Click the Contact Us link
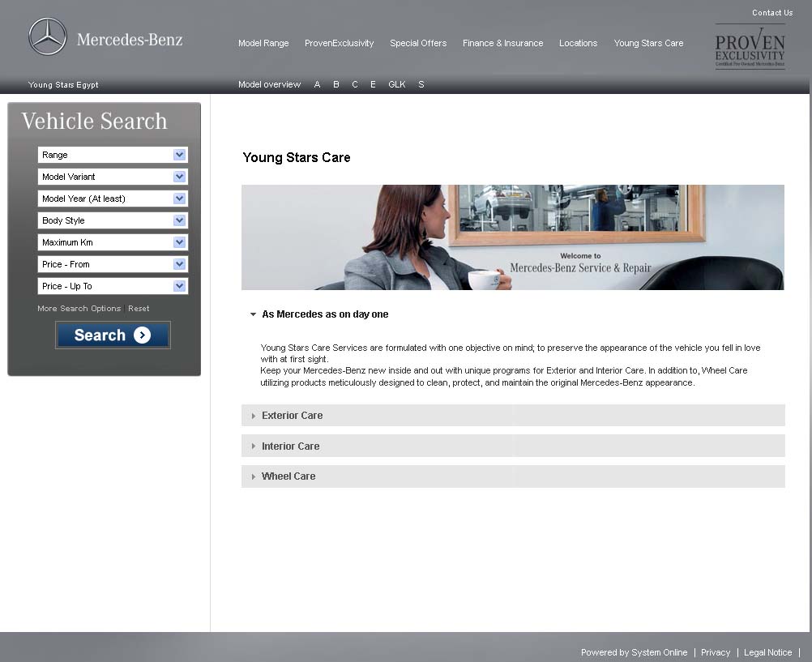812x662 pixels. pyautogui.click(x=772, y=13)
